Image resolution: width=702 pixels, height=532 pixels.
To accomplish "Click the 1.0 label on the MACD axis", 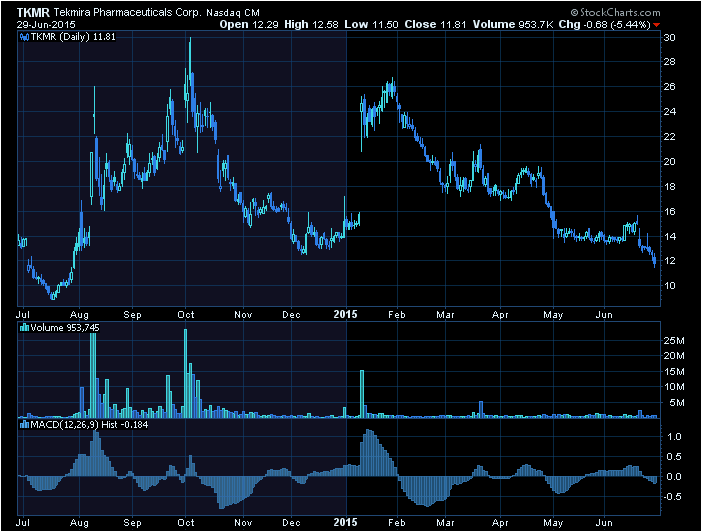I will click(x=674, y=437).
